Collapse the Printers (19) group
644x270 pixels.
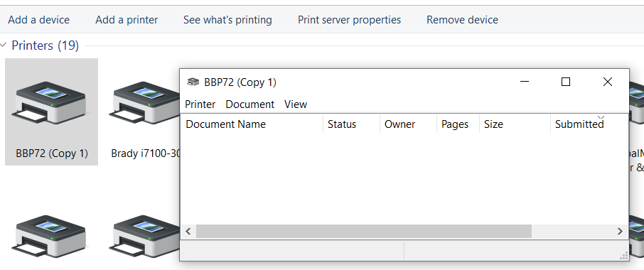[4, 45]
